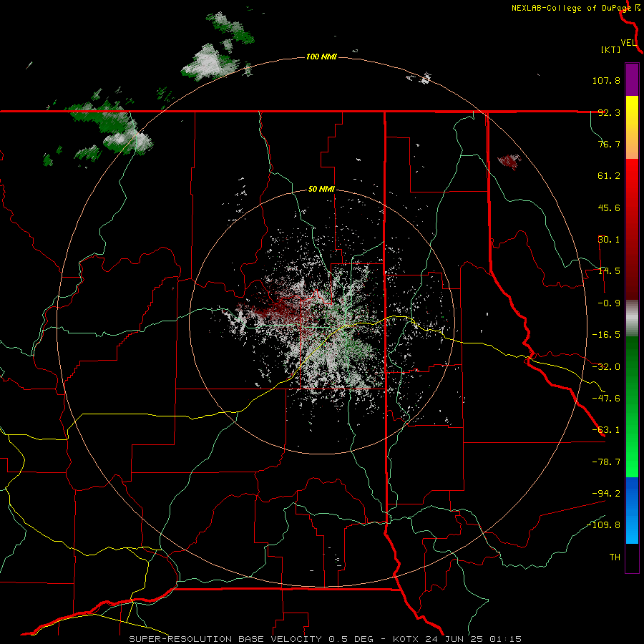This screenshot has height=644, width=644.
Task: Select the -63.1 scale value
Action: coord(606,430)
